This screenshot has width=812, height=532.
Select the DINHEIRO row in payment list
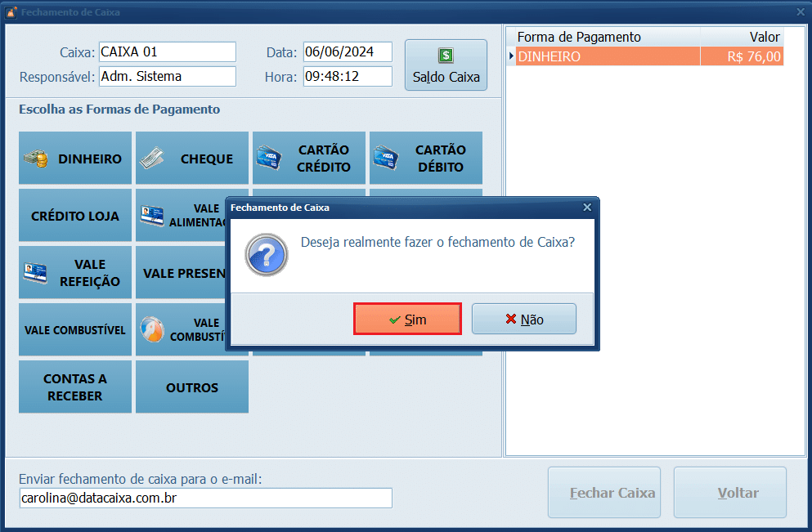point(605,57)
